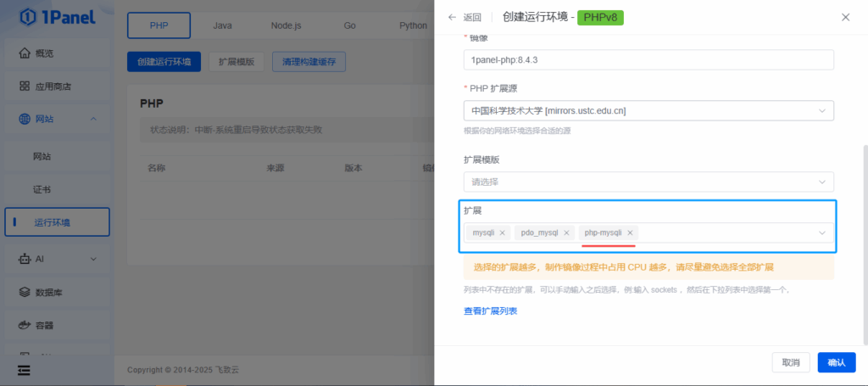Open the PHP 扩展源 dropdown
The height and width of the screenshot is (386, 868).
coord(648,110)
